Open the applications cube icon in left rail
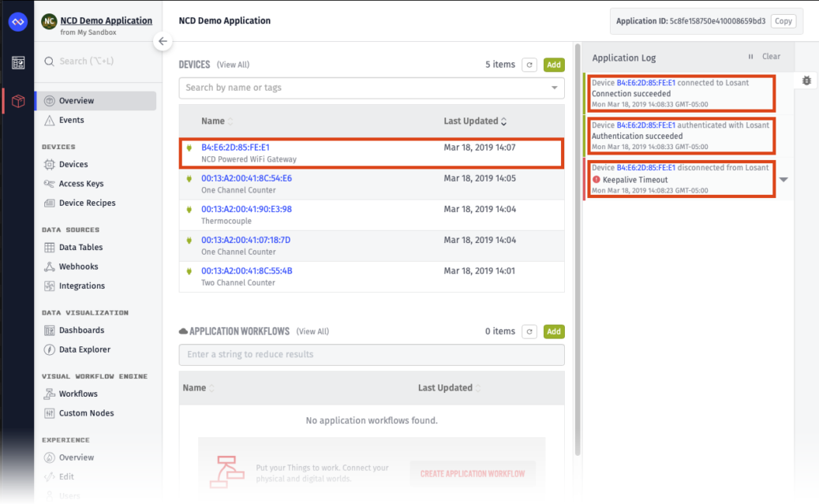 click(x=17, y=101)
